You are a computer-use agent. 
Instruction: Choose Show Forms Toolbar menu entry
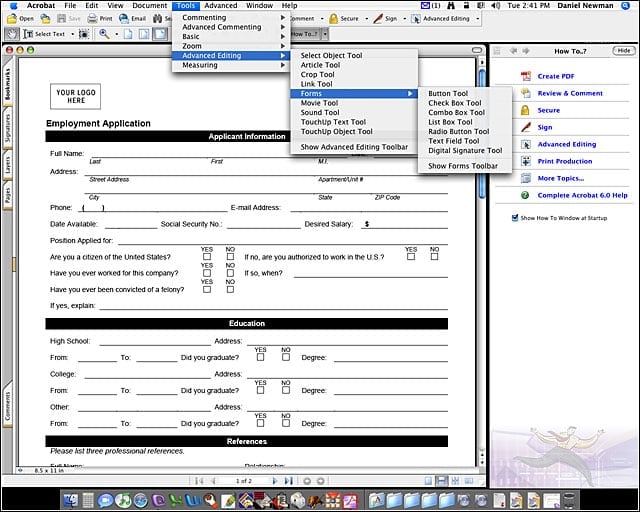coord(465,166)
